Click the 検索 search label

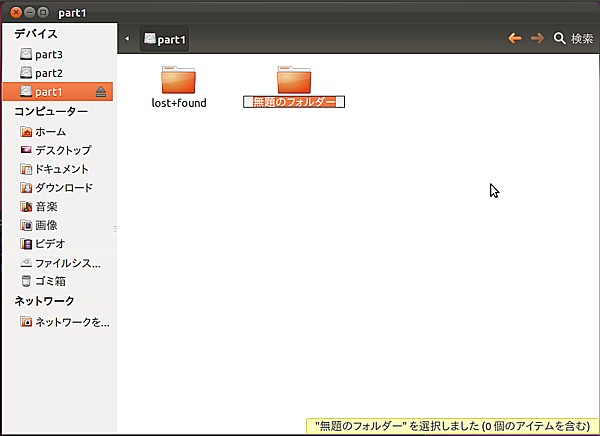tap(582, 38)
